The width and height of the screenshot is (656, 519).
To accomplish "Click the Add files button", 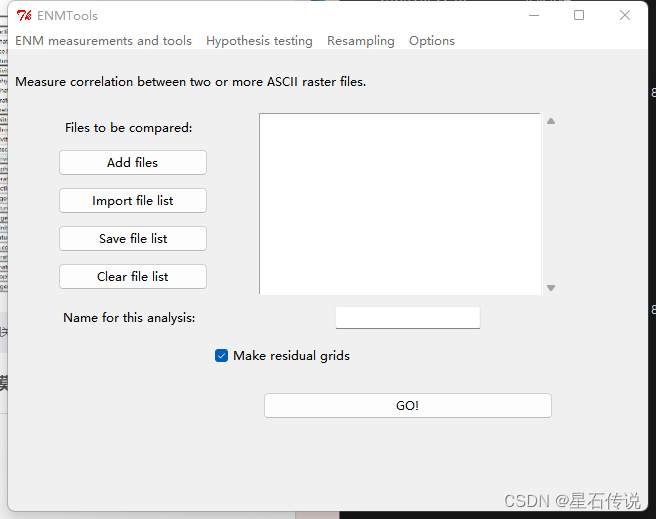I will coord(133,163).
